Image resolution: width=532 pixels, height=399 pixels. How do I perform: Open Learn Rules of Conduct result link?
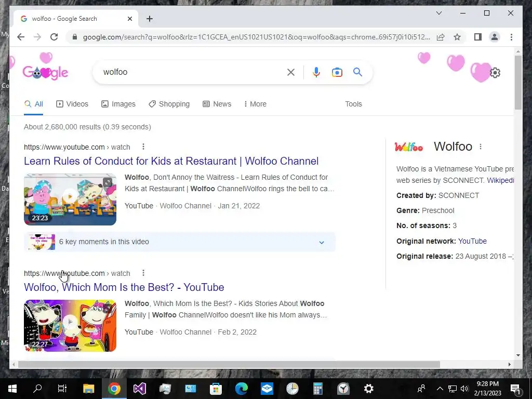point(171,161)
